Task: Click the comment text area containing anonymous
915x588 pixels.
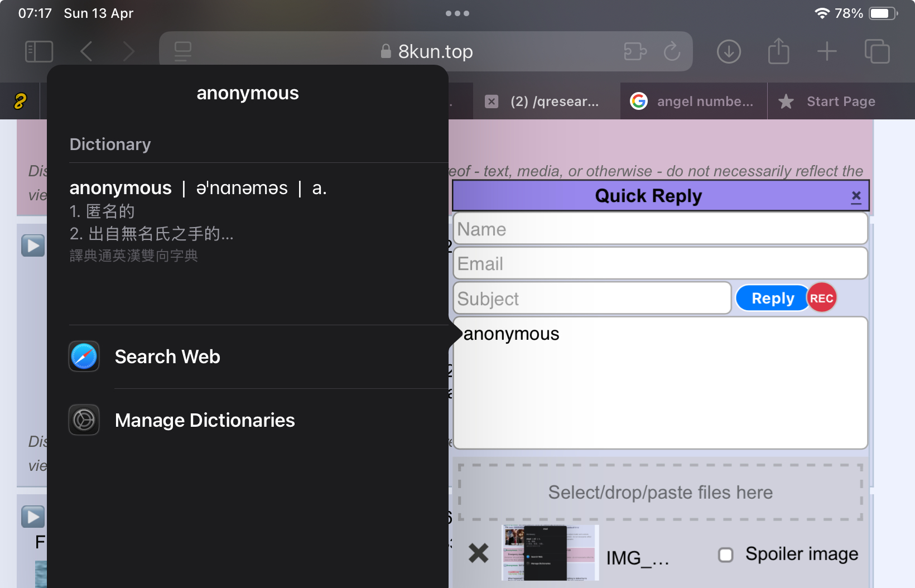Action: [x=661, y=383]
